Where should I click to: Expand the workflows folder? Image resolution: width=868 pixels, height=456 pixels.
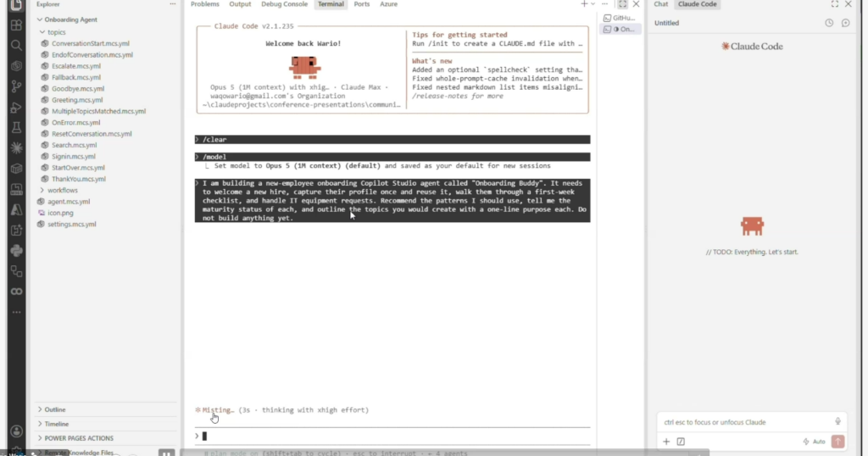58,190
